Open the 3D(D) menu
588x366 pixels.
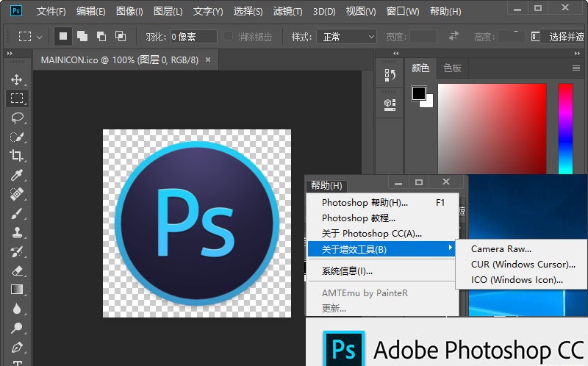324,12
